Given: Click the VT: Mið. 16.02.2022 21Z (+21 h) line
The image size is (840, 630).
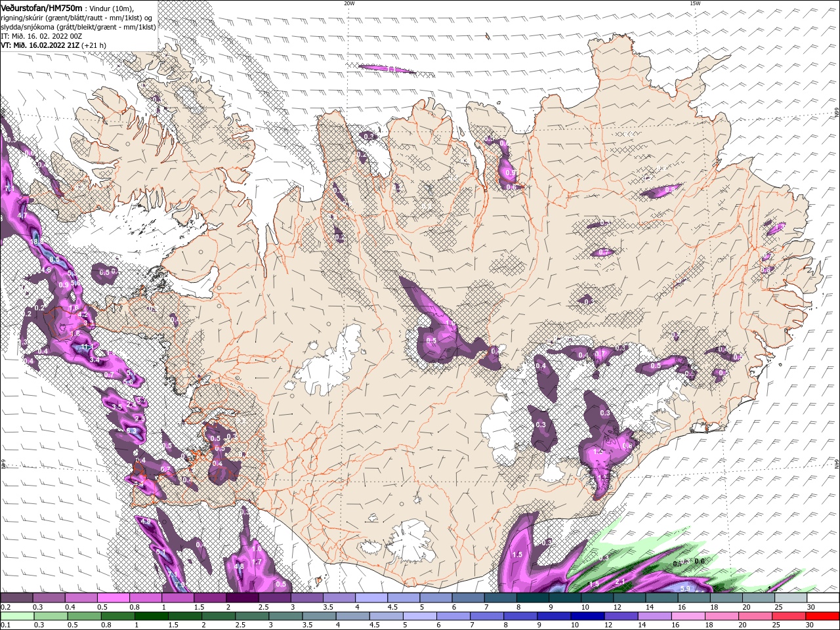Looking at the screenshot, I should [x=54, y=45].
